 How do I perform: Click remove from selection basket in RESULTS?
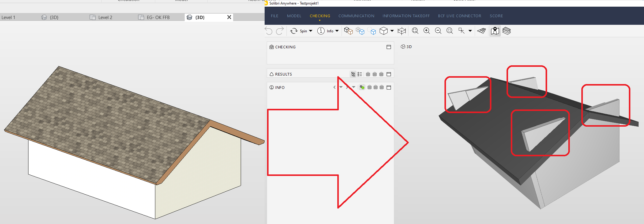[375, 74]
